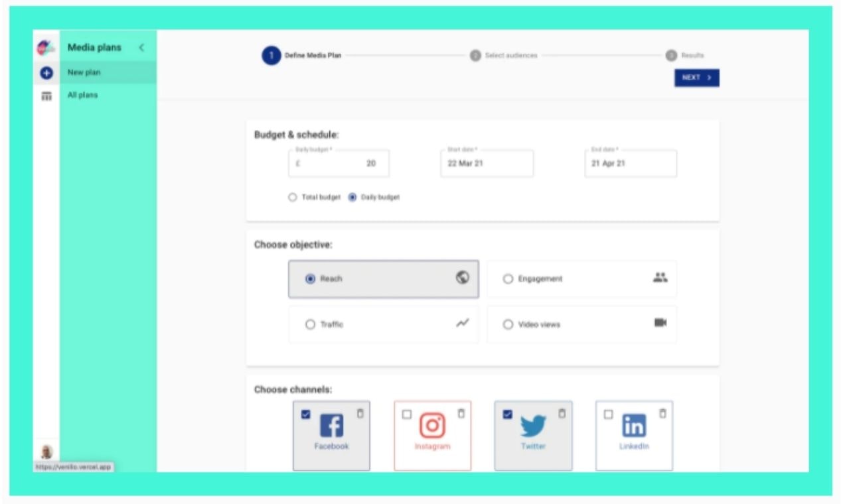
Task: Select the Engagement objective radio
Action: coord(508,279)
